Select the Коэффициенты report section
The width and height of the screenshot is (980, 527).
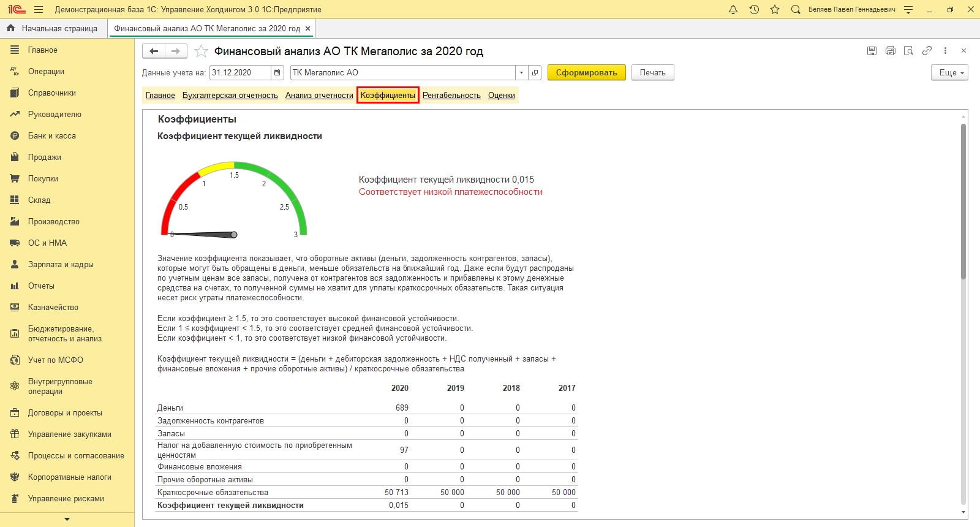point(388,96)
